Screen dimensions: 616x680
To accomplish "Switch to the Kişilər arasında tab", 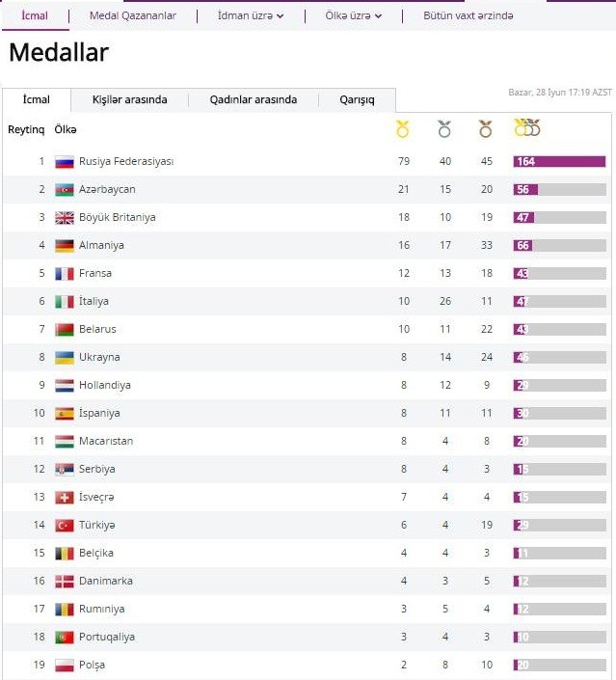I will [x=129, y=99].
